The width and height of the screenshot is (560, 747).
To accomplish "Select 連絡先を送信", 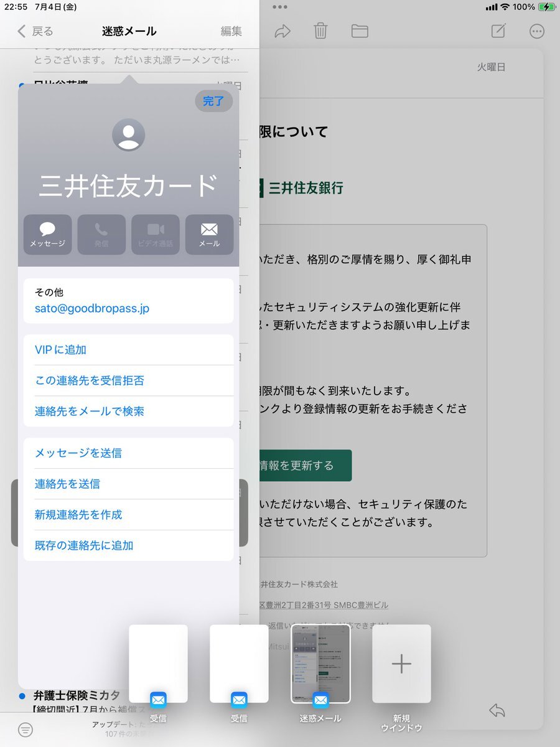I will [x=129, y=484].
